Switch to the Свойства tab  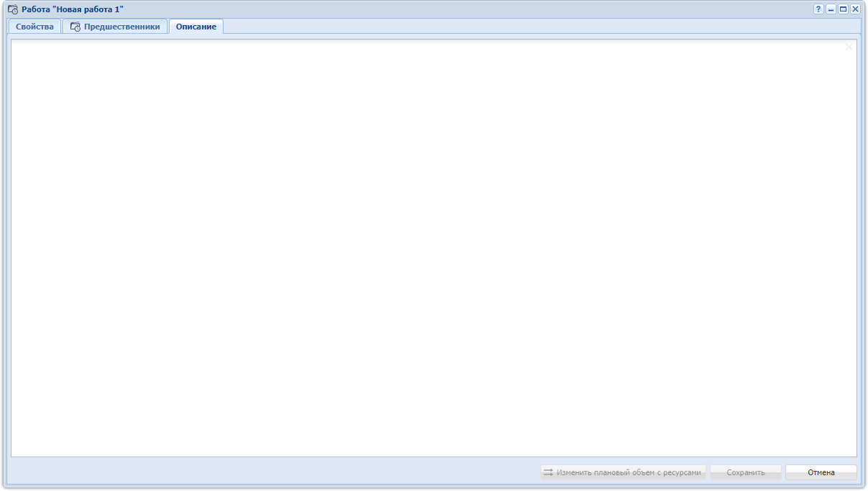(x=34, y=27)
